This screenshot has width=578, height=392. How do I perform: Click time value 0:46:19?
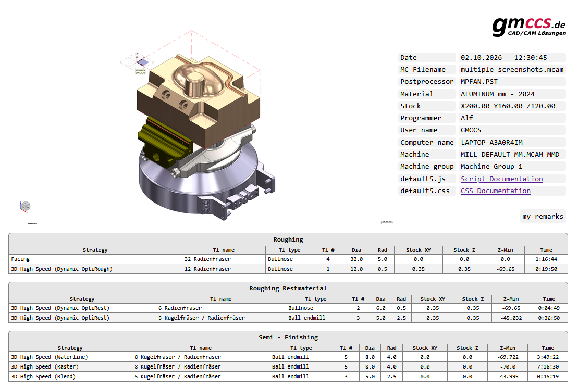(548, 377)
